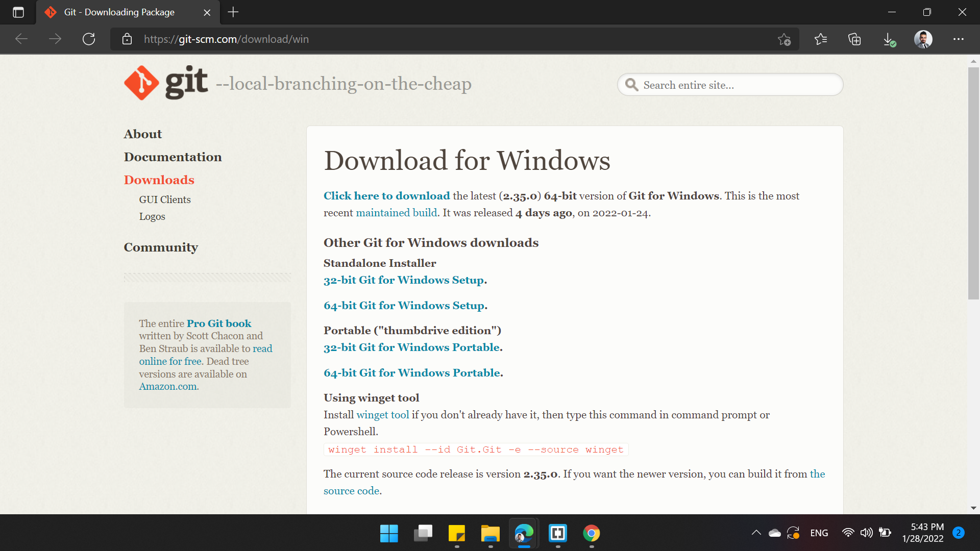
Task: Click the scrollbar down arrow
Action: pyautogui.click(x=973, y=508)
